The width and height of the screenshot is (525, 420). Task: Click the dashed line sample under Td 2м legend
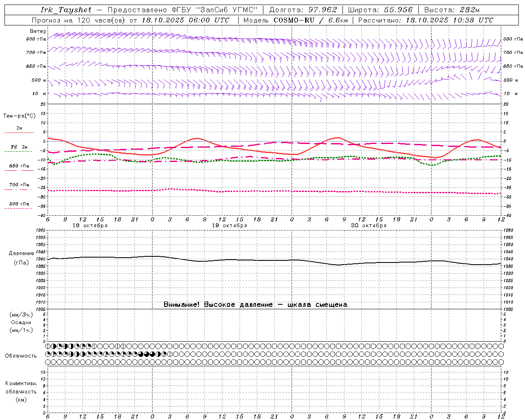click(x=18, y=151)
